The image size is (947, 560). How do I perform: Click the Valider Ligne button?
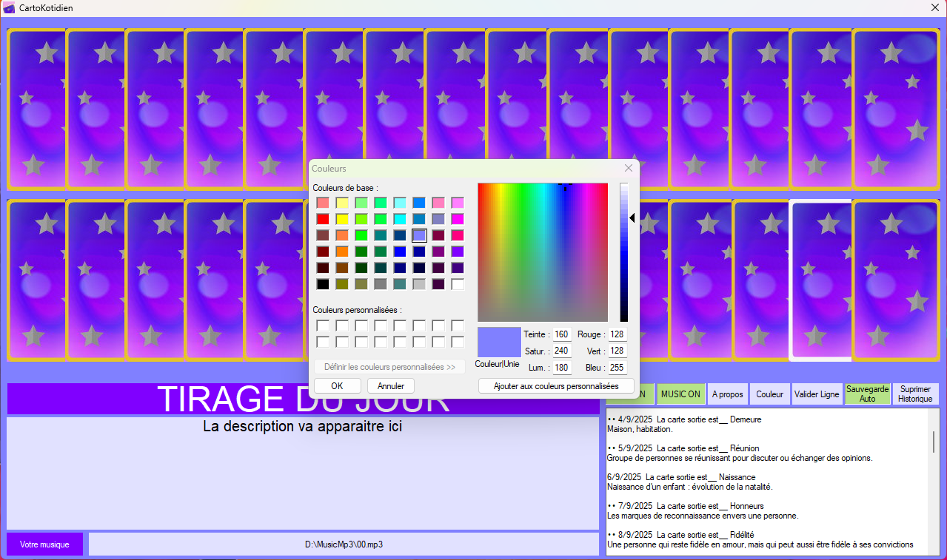[x=817, y=394]
